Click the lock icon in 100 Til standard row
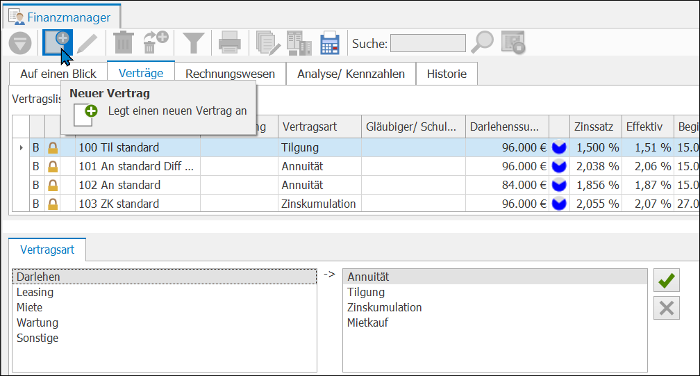 [x=53, y=148]
